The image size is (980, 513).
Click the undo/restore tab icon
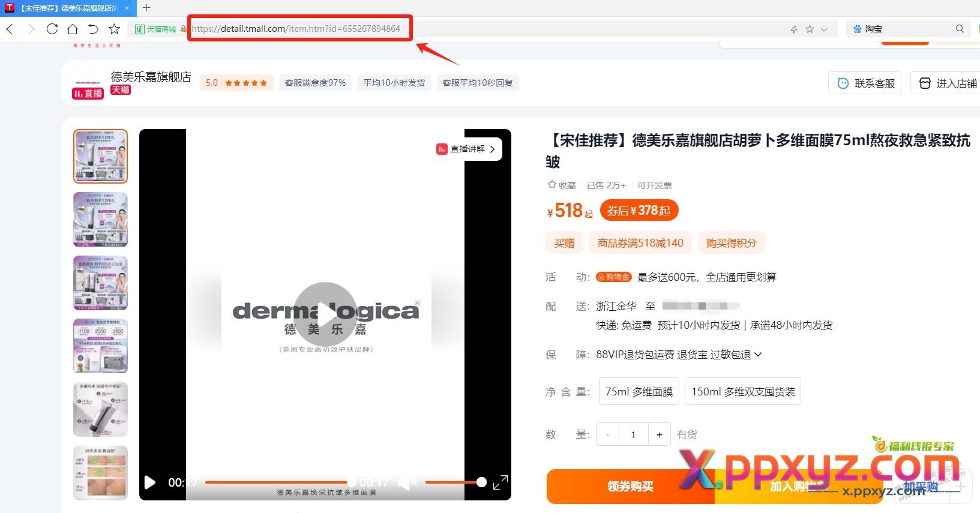(x=93, y=29)
